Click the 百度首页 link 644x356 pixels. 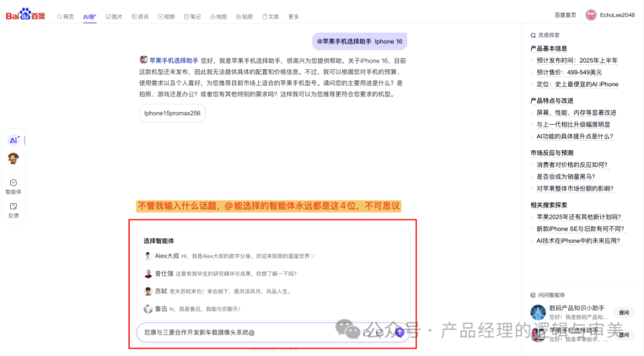[x=565, y=15]
